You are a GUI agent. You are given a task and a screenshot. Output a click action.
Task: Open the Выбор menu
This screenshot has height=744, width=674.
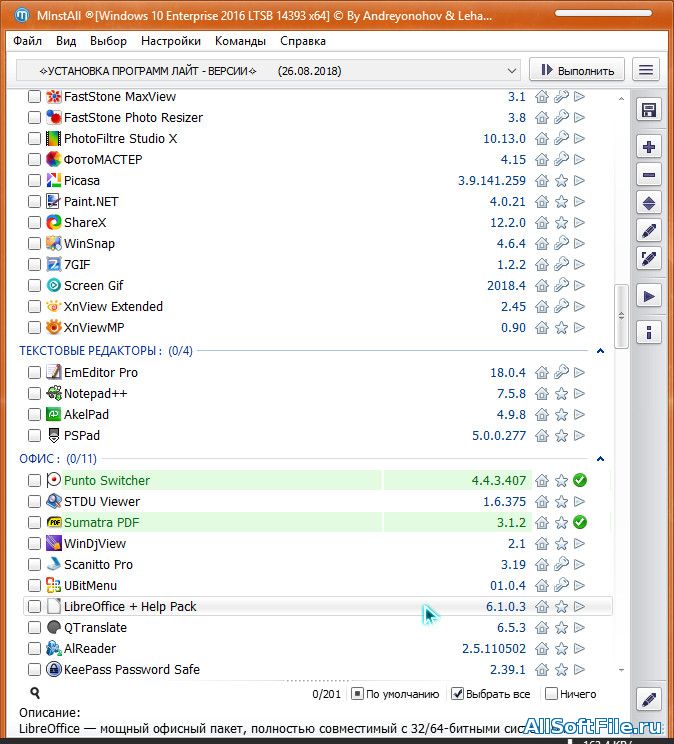(x=108, y=41)
